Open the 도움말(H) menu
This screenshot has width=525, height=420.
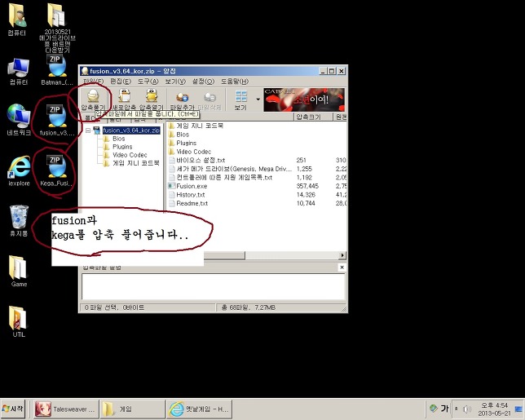pos(235,82)
